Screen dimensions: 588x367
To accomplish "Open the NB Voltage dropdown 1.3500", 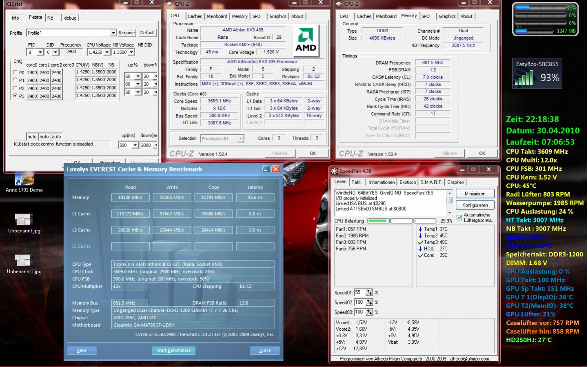I will (x=131, y=52).
